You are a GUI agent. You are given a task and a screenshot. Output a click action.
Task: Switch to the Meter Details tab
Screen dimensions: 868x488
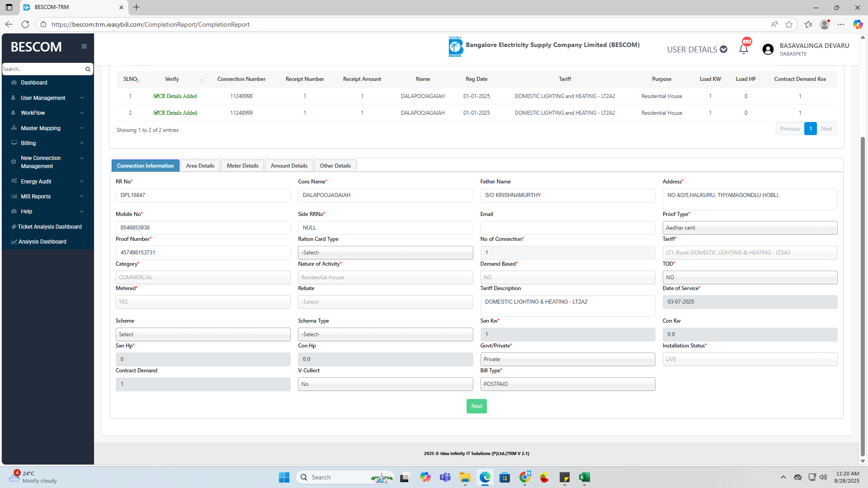242,166
